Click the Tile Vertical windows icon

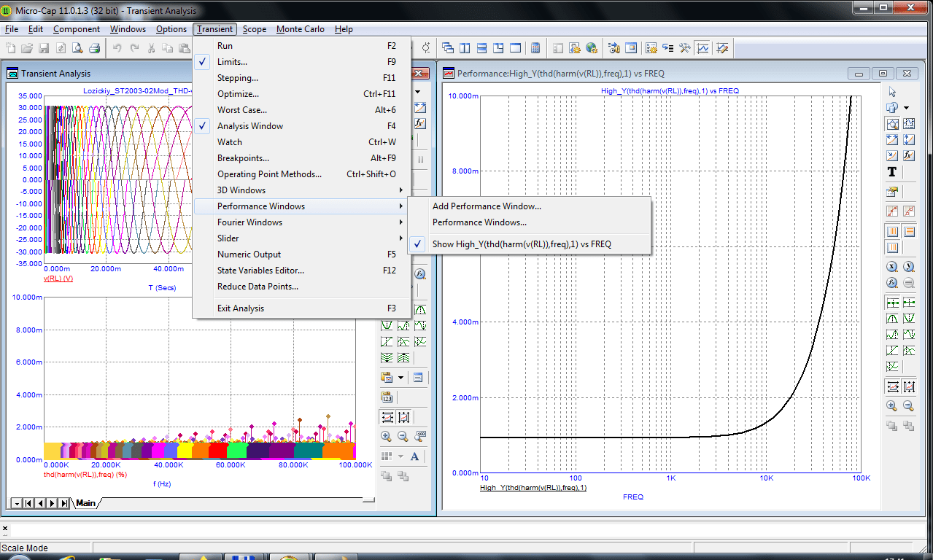point(465,49)
